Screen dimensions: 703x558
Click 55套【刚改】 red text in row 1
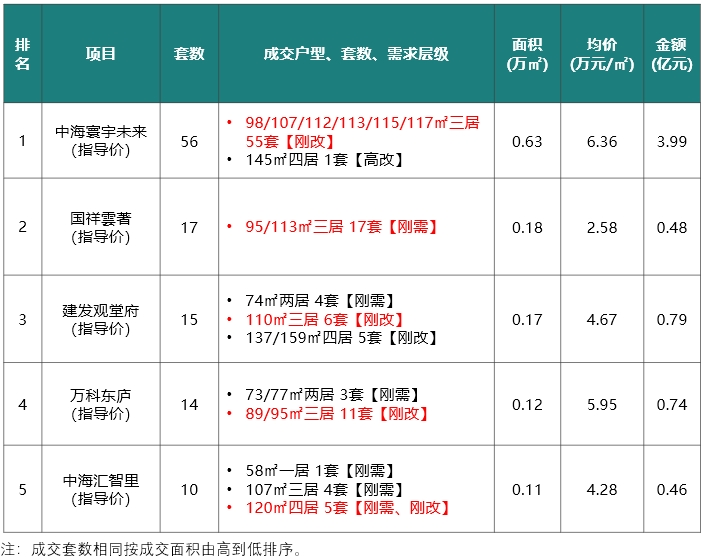tap(290, 142)
